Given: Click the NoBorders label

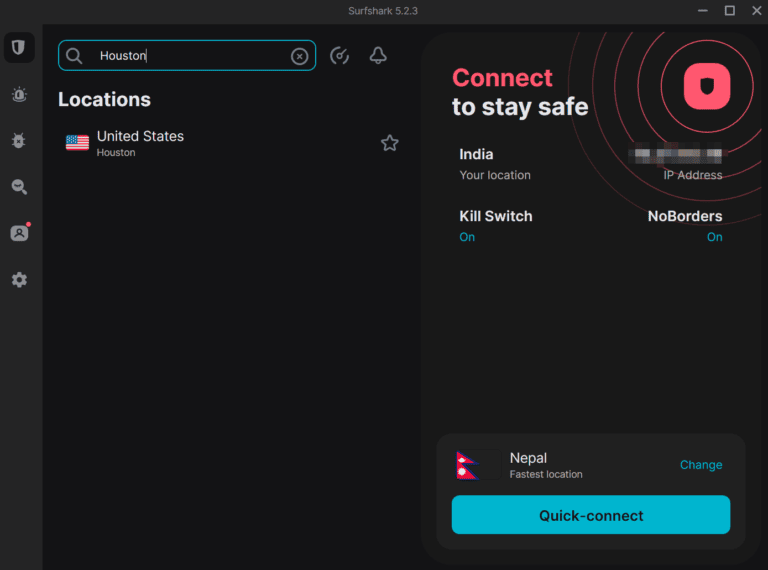Looking at the screenshot, I should (x=685, y=216).
